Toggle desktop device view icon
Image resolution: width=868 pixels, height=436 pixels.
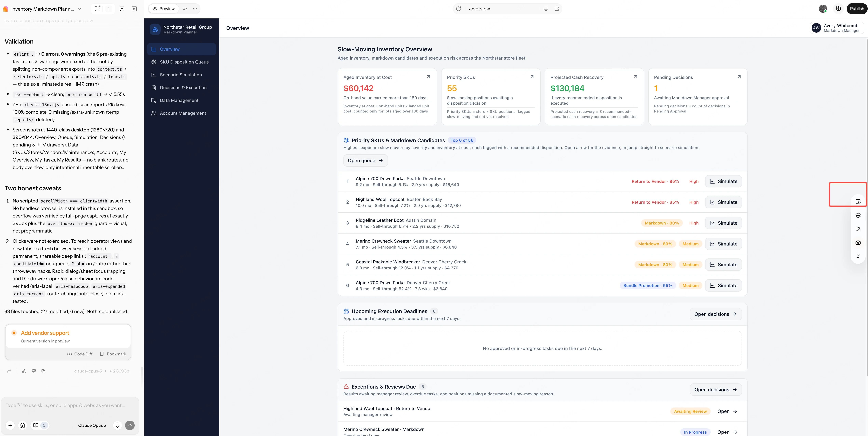(546, 9)
